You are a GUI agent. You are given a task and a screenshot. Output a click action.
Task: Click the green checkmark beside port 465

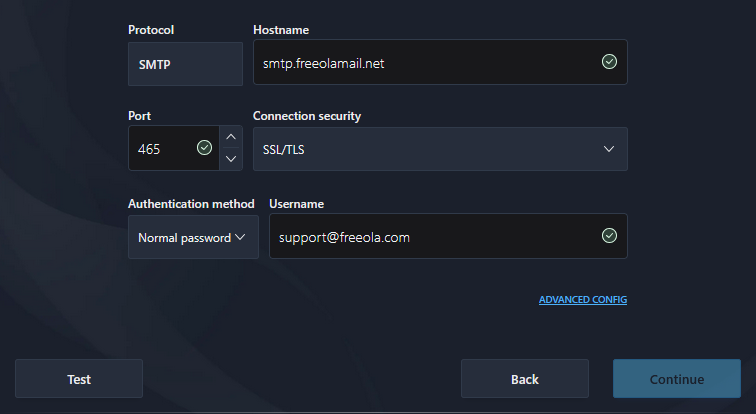pyautogui.click(x=204, y=148)
